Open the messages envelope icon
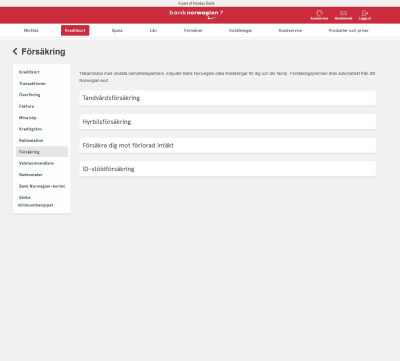 coord(343,15)
